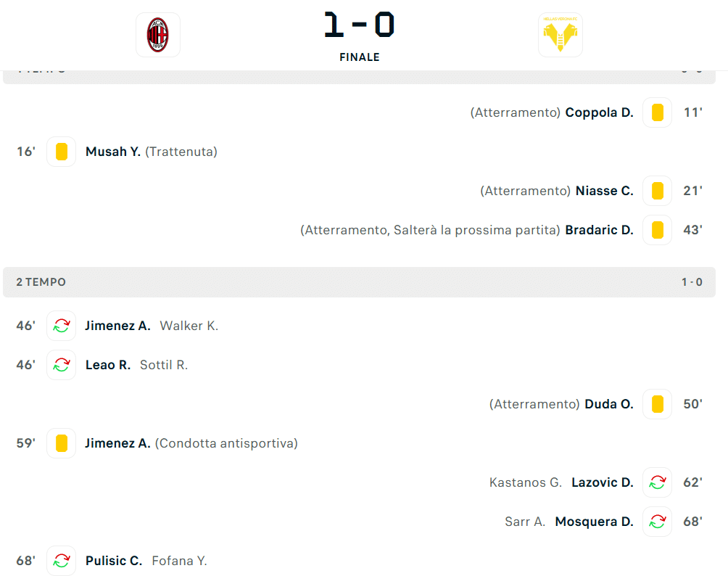The image size is (728, 576).
Task: Select player name Leao R.
Action: [108, 365]
